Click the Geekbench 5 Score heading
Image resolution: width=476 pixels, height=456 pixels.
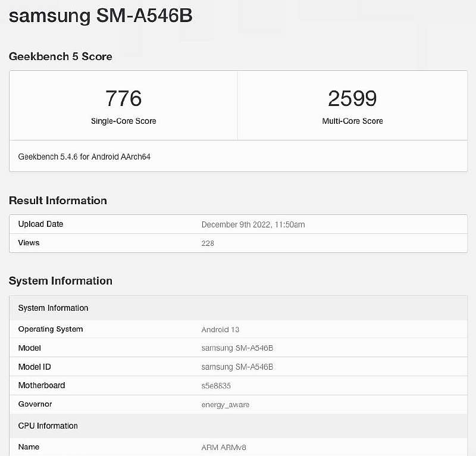[x=61, y=57]
